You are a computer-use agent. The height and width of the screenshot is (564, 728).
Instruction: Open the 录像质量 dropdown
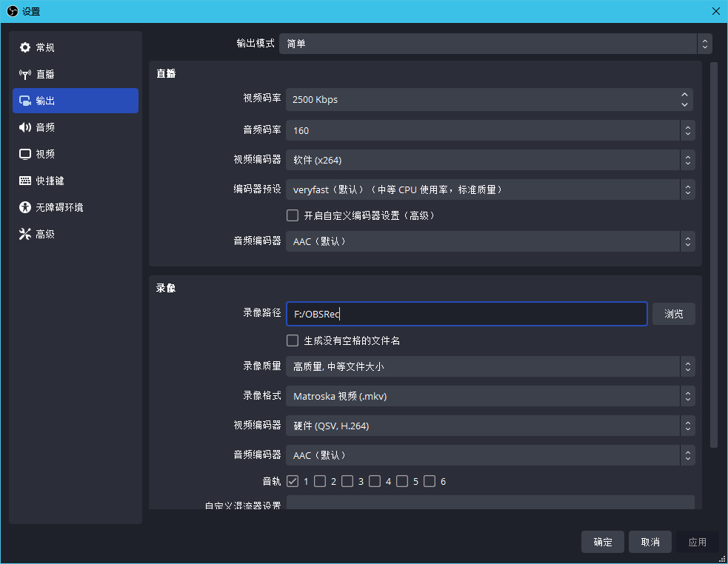click(x=490, y=366)
